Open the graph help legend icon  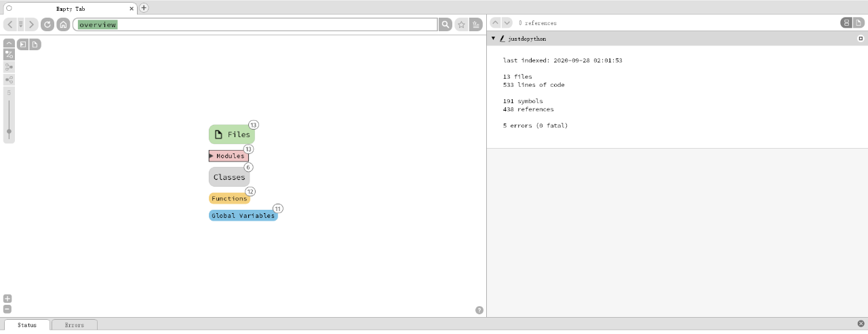[479, 310]
